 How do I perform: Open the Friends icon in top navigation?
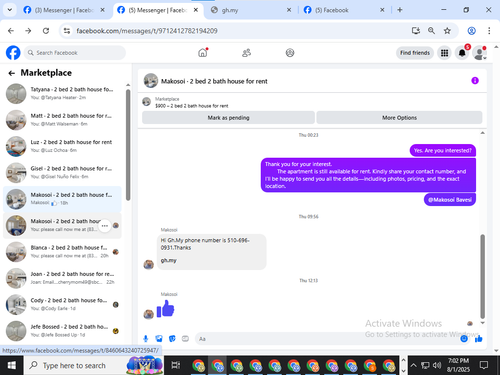point(246,53)
